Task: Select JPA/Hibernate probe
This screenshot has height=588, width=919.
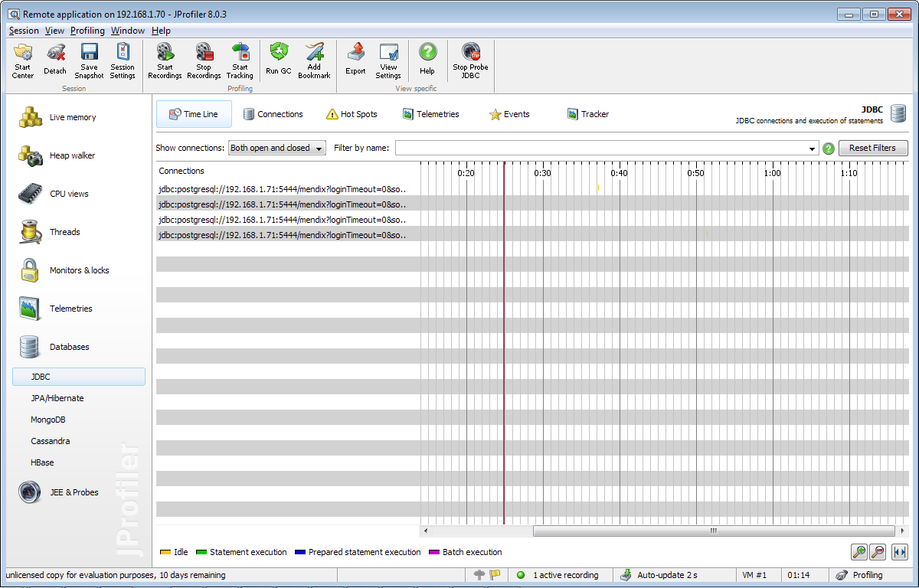Action: [x=57, y=398]
